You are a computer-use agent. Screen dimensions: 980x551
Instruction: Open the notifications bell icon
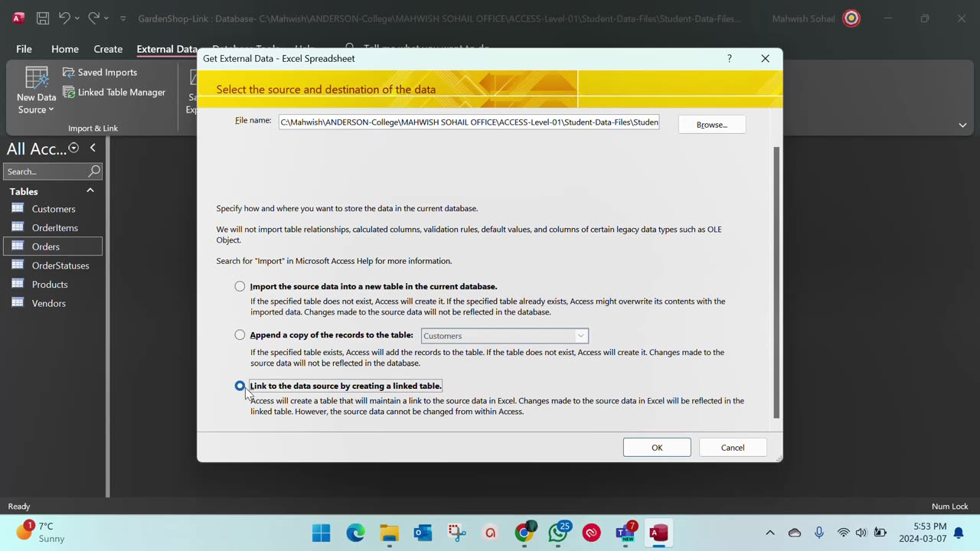[958, 533]
